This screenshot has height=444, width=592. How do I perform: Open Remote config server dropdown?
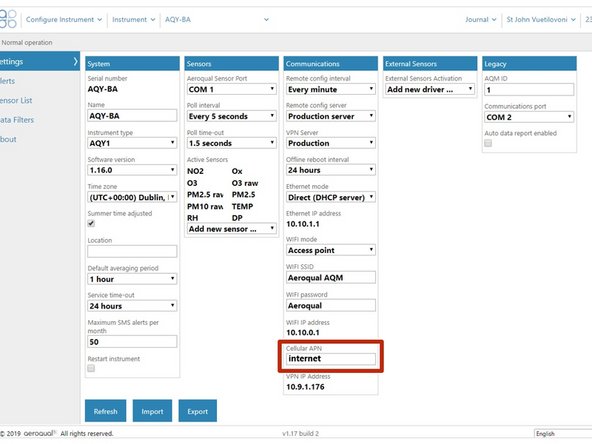point(331,116)
